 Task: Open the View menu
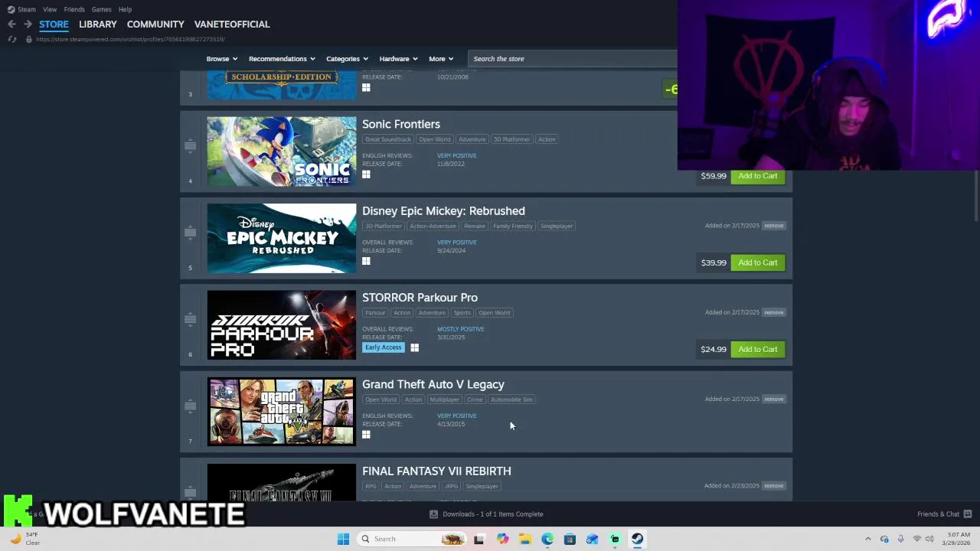click(50, 9)
